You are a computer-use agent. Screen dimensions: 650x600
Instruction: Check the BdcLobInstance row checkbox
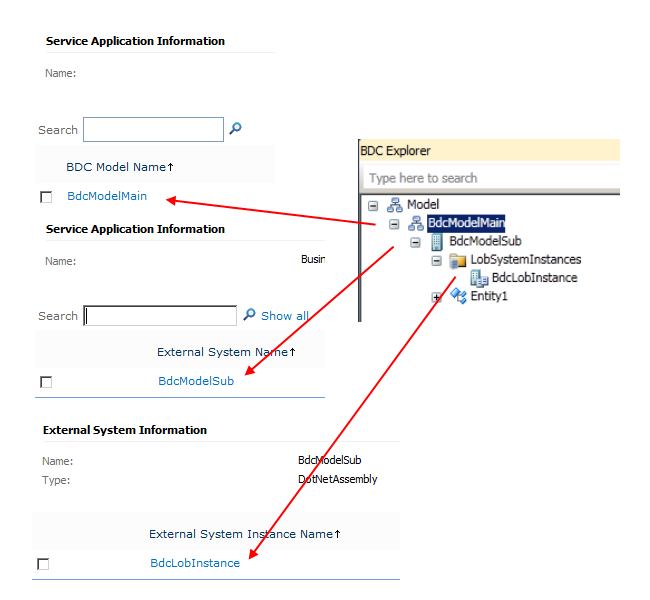(43, 564)
